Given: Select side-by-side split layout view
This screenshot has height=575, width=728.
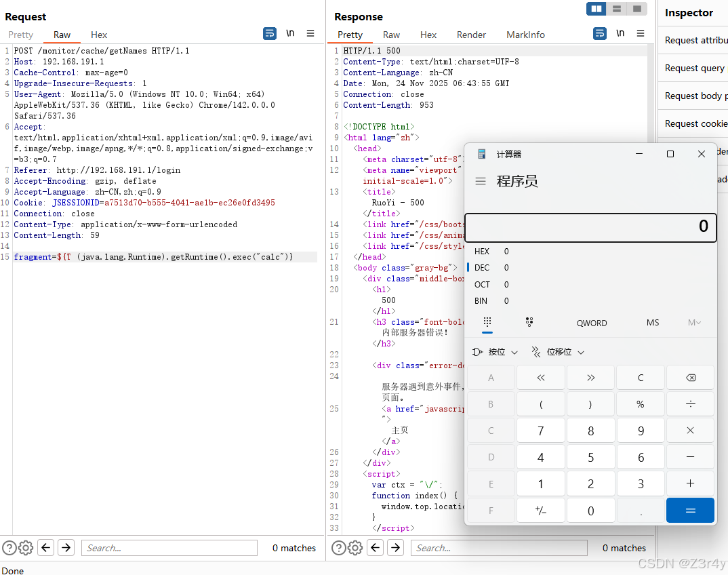Looking at the screenshot, I should [596, 9].
